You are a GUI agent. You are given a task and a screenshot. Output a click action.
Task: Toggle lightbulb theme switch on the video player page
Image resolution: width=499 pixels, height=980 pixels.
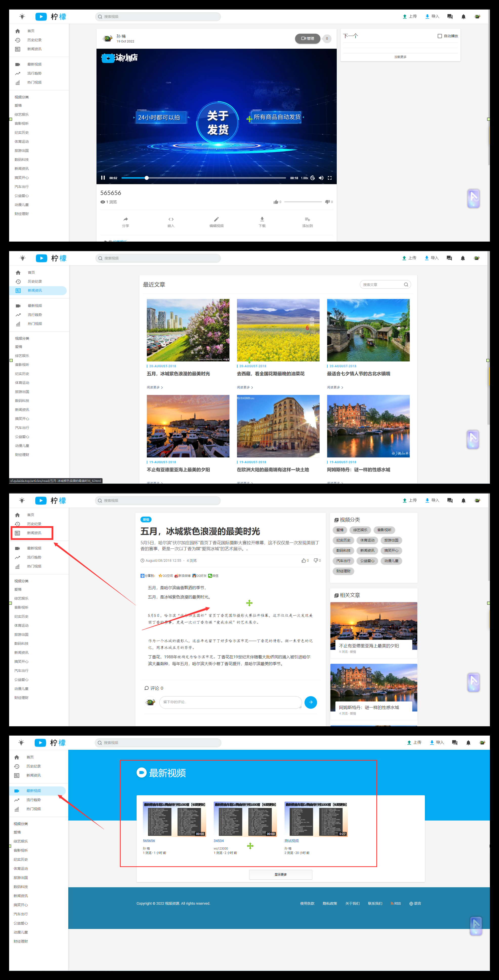pos(22,16)
